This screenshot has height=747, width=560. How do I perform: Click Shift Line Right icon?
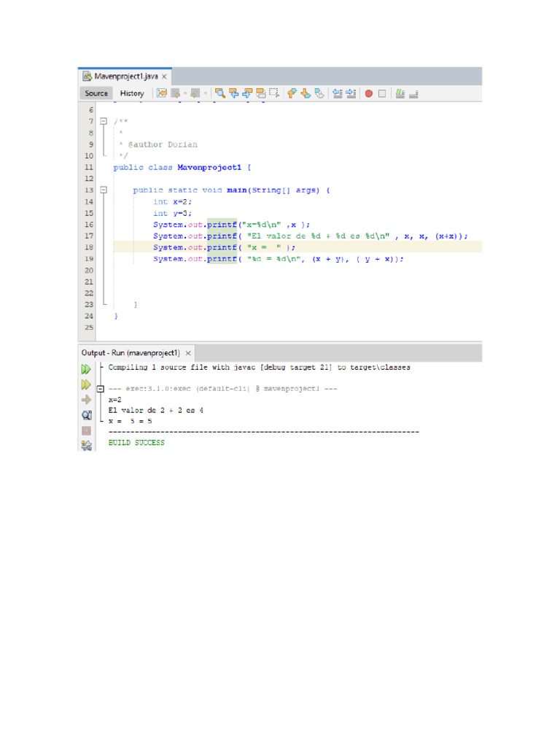[350, 93]
